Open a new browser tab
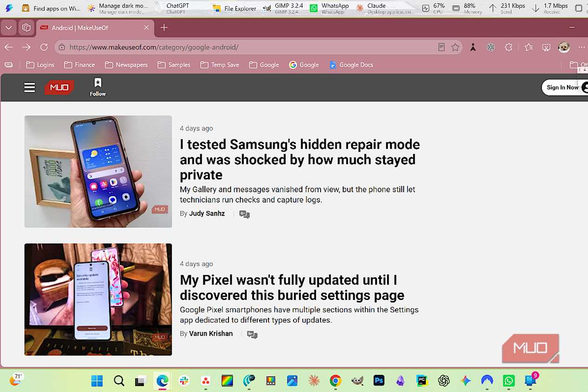Image resolution: width=588 pixels, height=392 pixels. pyautogui.click(x=163, y=28)
